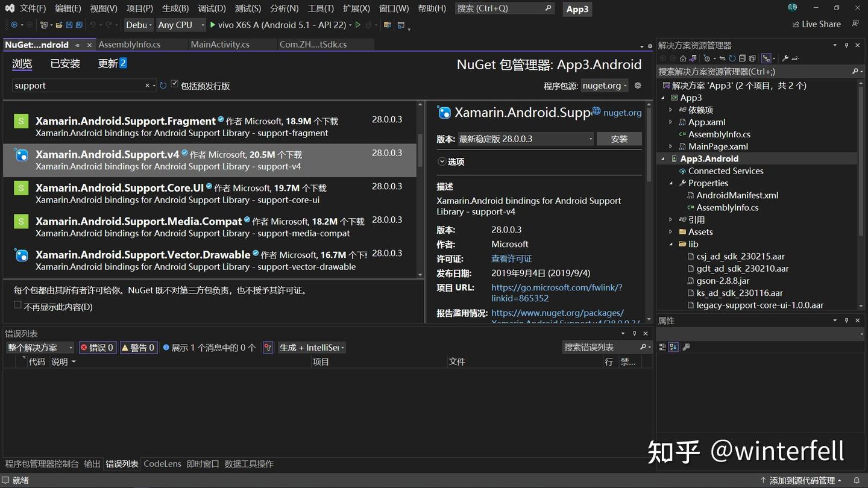
Task: Expand the Options section in package details
Action: pos(451,161)
